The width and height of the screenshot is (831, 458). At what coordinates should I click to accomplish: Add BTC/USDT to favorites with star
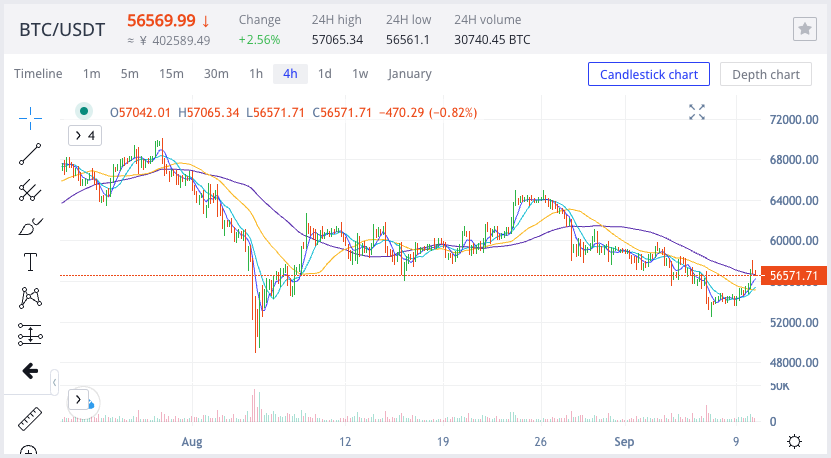click(804, 30)
